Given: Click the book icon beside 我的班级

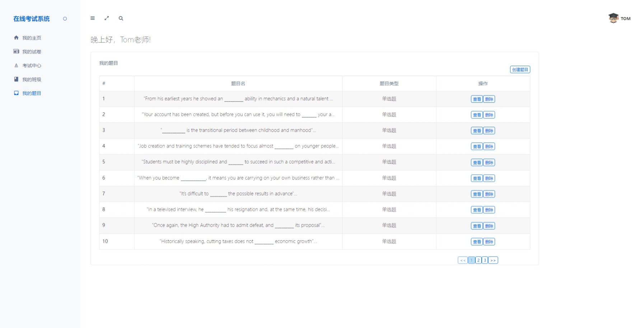Looking at the screenshot, I should (x=16, y=79).
